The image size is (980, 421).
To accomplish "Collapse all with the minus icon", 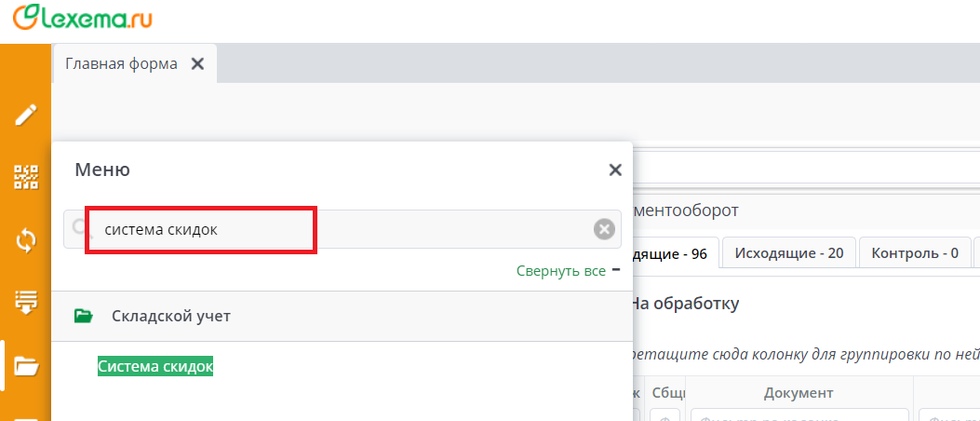I will coord(615,270).
